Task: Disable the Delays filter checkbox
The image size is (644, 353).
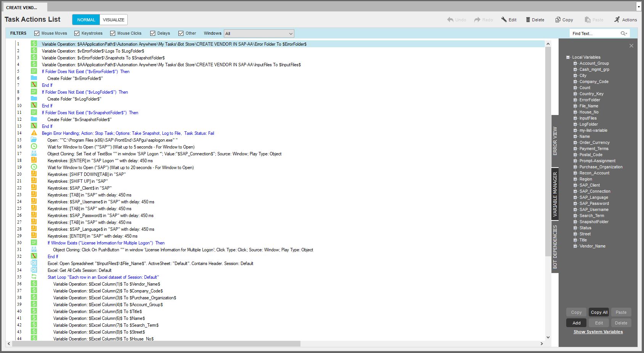Action: [153, 34]
